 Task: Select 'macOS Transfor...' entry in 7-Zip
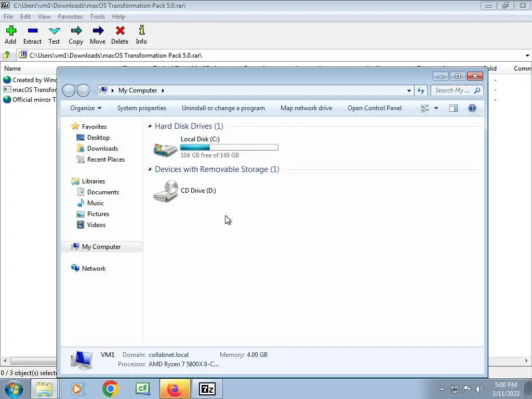pyautogui.click(x=30, y=89)
